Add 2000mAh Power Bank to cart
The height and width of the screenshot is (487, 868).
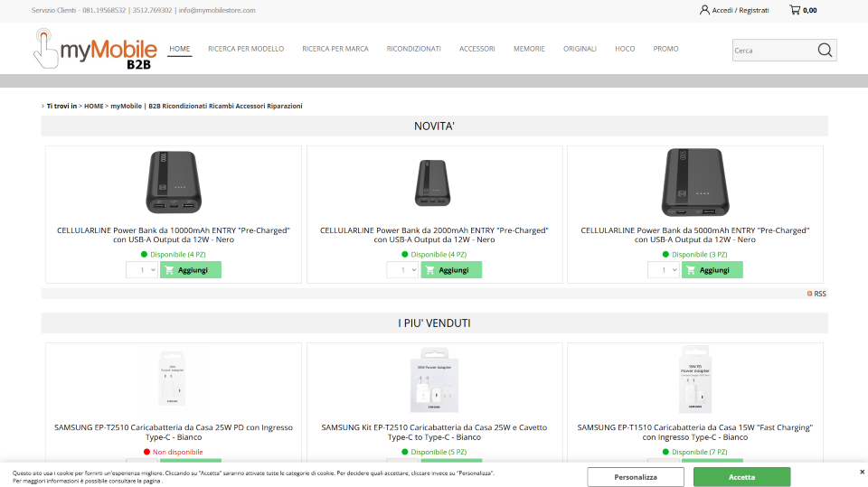click(x=451, y=270)
